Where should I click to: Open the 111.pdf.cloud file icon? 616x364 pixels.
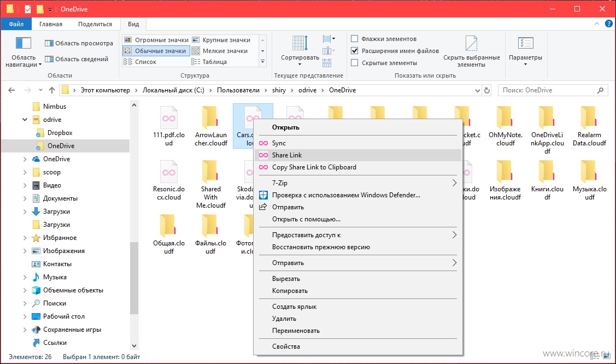(x=169, y=117)
